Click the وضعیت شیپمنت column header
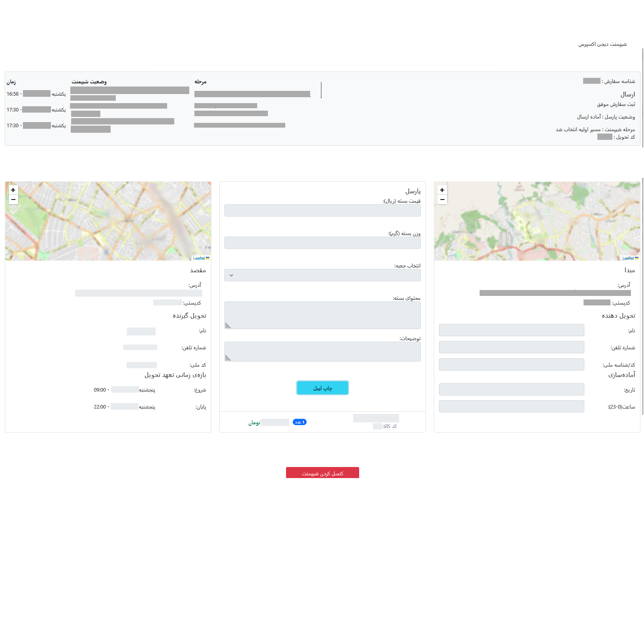The image size is (644, 644). [89, 81]
